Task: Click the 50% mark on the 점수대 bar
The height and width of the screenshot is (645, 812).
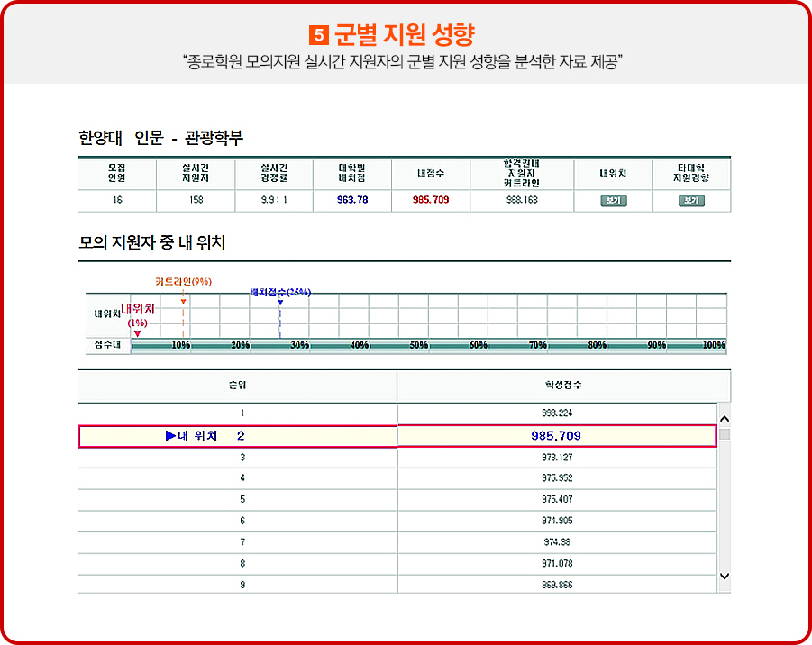Action: (x=418, y=345)
